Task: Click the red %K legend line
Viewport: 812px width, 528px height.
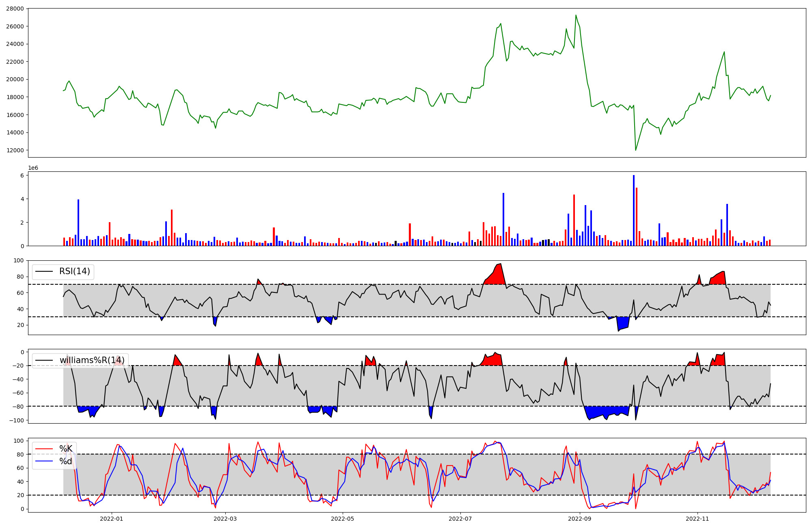Action: point(44,449)
